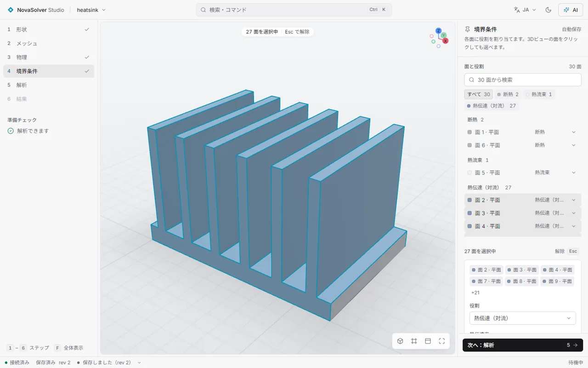
Task: Click 次へ:解析 next button
Action: [x=523, y=345]
